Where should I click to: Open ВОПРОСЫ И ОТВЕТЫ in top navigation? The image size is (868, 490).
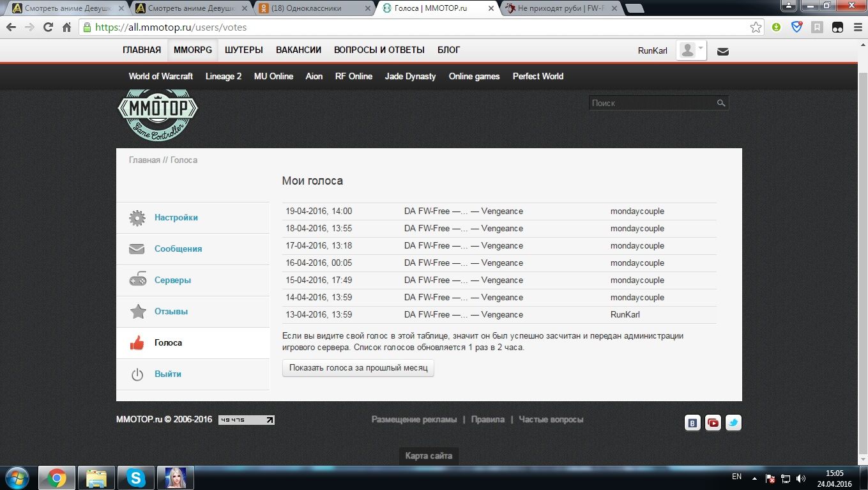coord(379,50)
